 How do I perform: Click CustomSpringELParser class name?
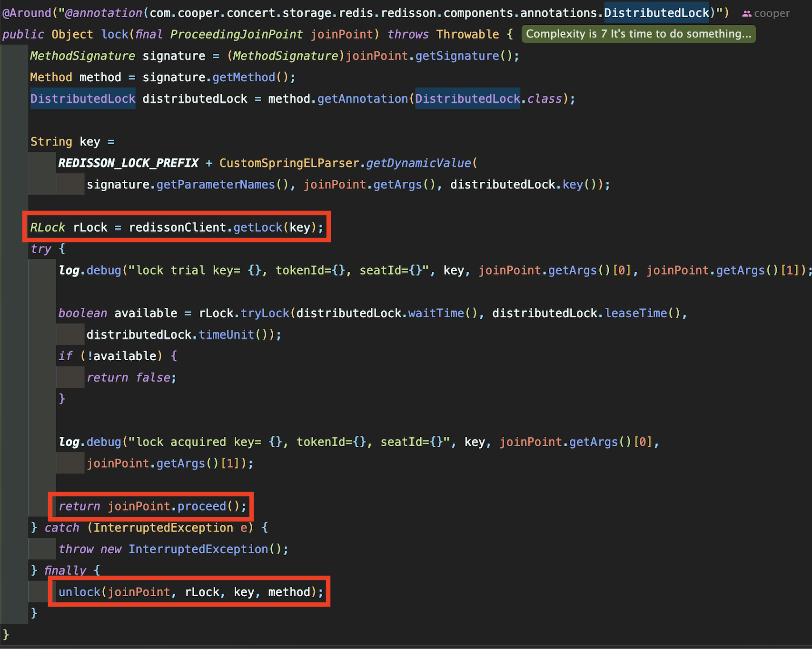[289, 163]
